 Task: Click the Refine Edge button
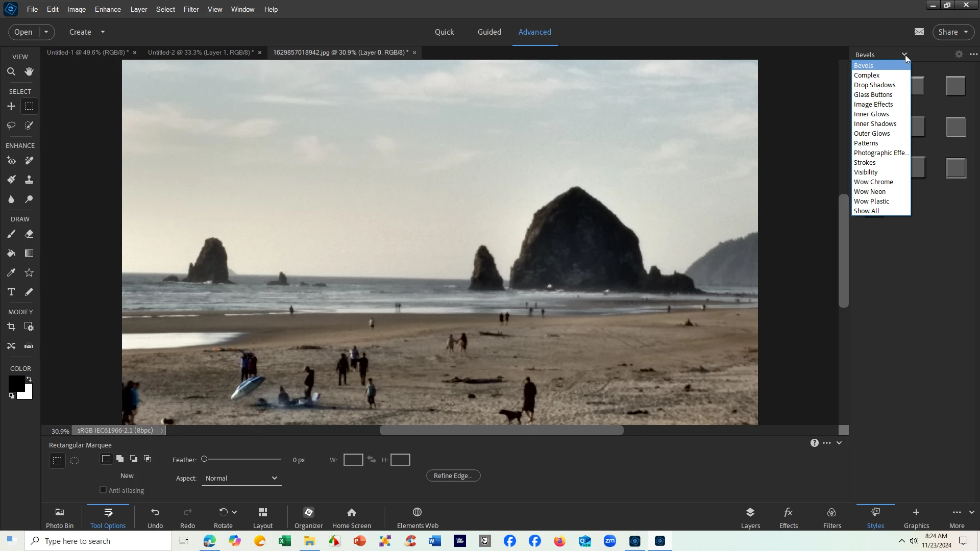453,476
